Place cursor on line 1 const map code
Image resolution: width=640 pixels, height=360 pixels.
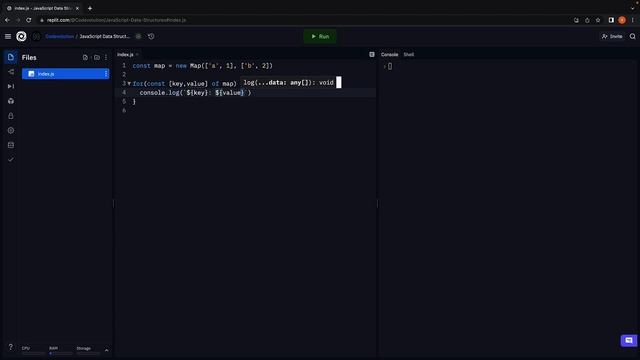tap(202, 66)
